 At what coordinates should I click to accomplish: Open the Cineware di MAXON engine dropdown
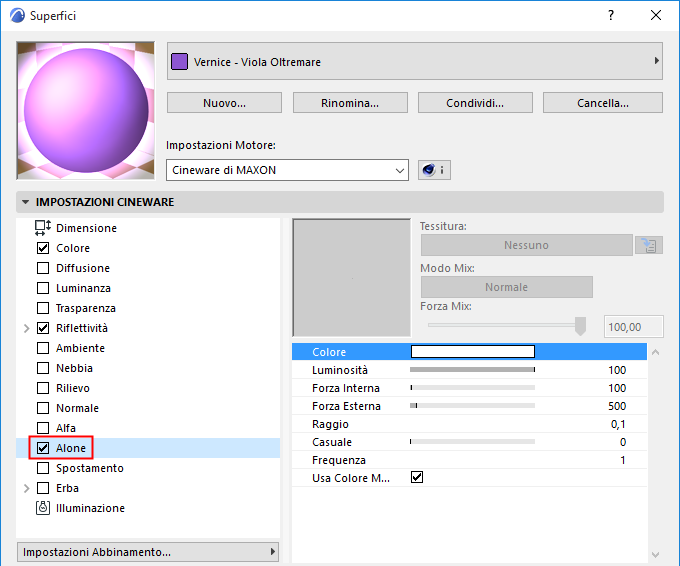(287, 170)
